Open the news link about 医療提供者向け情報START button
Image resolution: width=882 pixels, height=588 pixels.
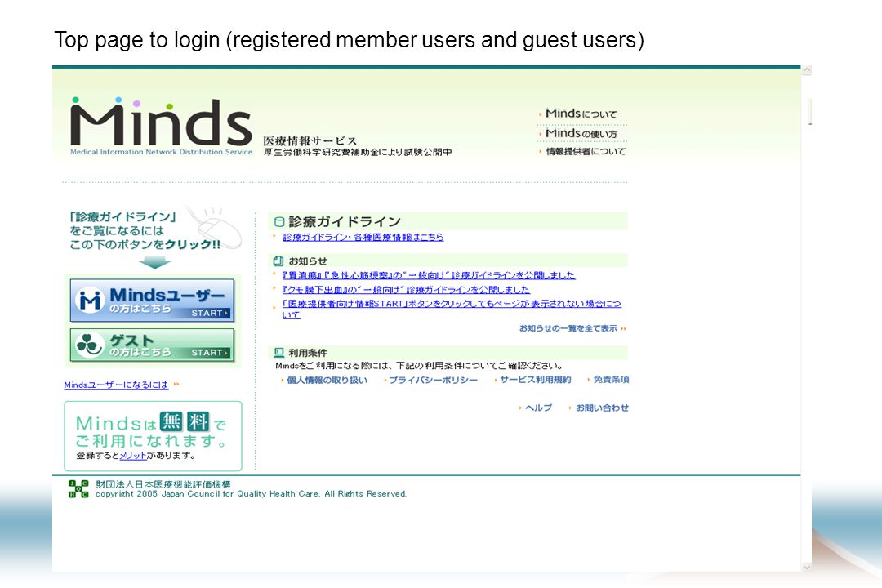pos(451,309)
